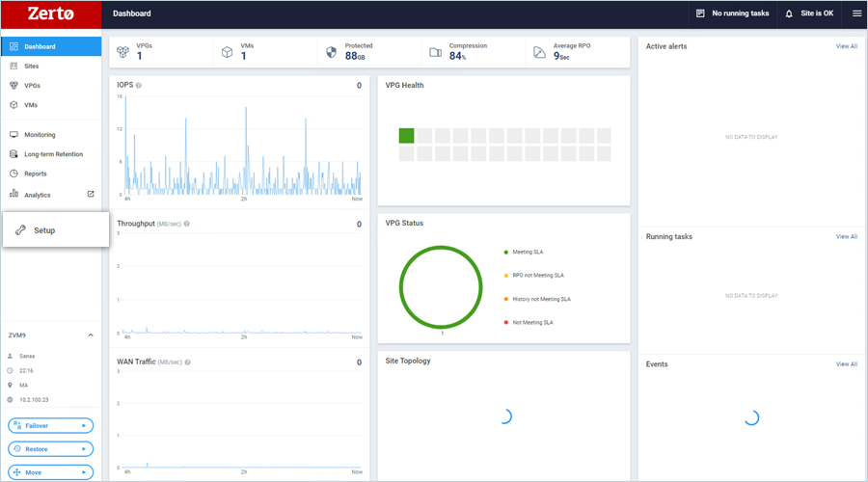Viewport: 868px width, 482px height.
Task: Click View All in Running tasks
Action: [846, 236]
